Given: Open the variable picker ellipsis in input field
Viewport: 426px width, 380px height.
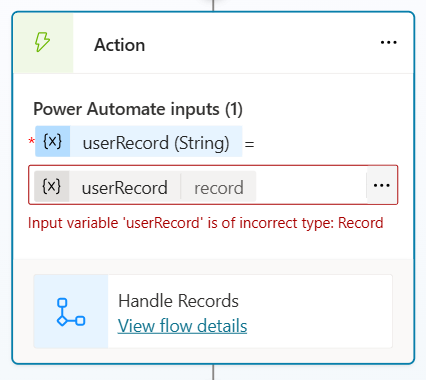Looking at the screenshot, I should click(x=382, y=185).
